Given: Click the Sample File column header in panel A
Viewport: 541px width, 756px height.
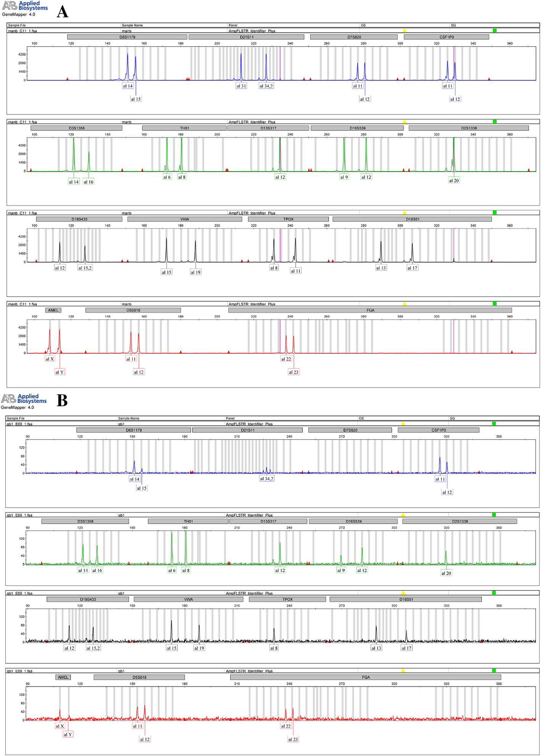Looking at the screenshot, I should 17,25.
